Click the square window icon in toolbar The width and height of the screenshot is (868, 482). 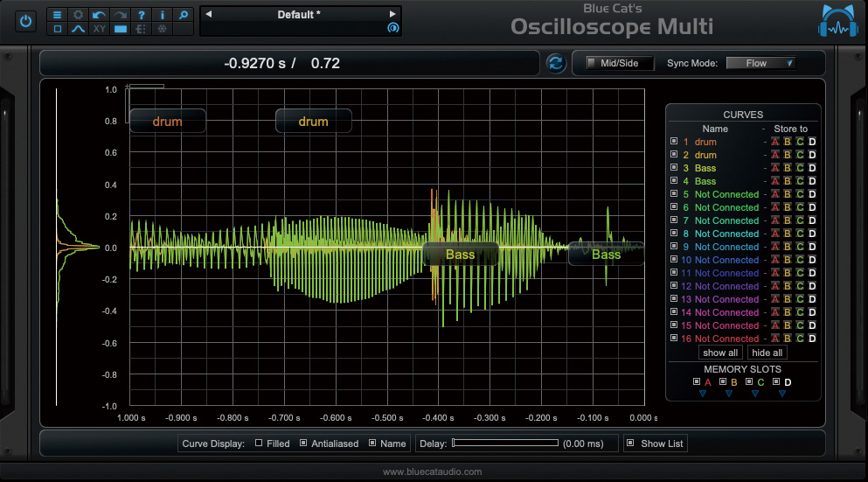57,29
